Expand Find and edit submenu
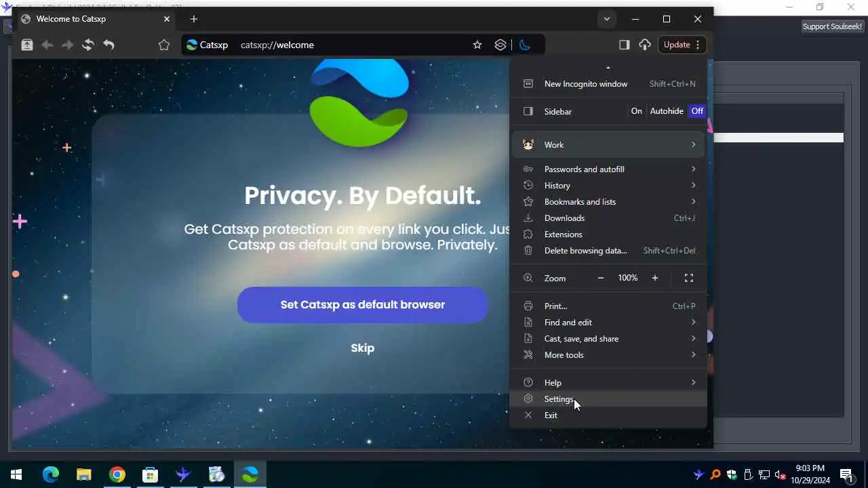Viewport: 868px width, 488px height. tap(608, 323)
